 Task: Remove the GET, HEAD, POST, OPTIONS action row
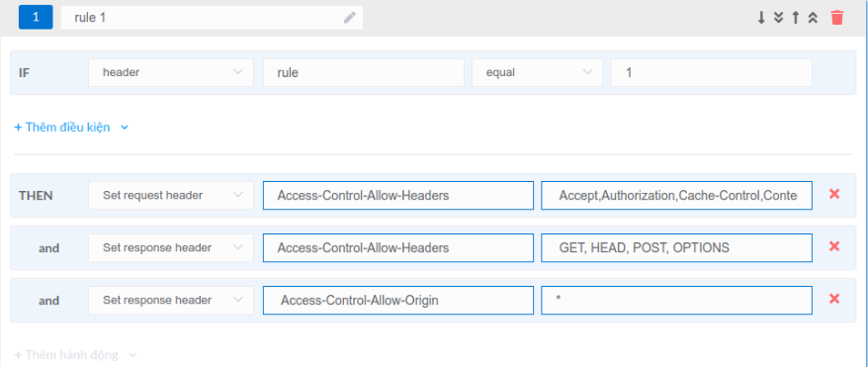pyautogui.click(x=834, y=246)
